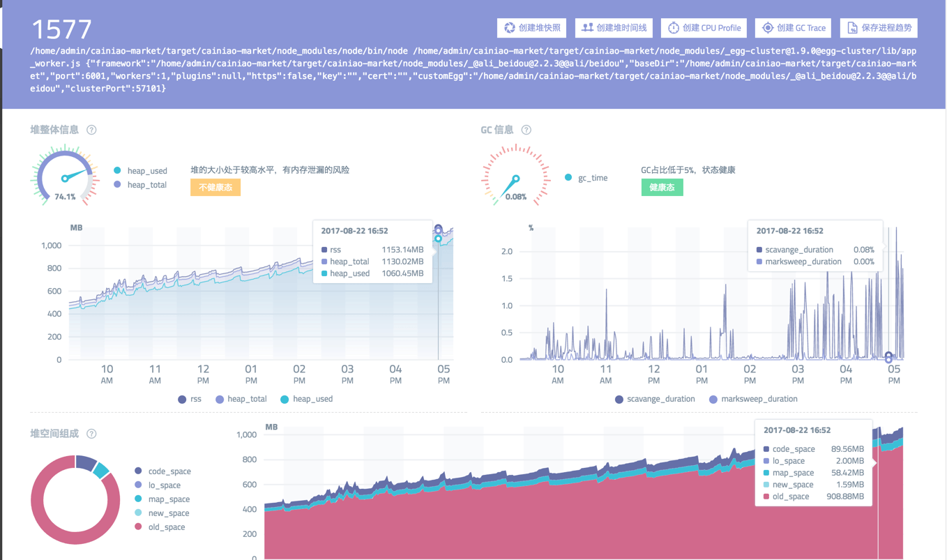Viewport: 947px width, 560px height.
Task: Click the heap gauge showing 74.1%
Action: (x=65, y=176)
